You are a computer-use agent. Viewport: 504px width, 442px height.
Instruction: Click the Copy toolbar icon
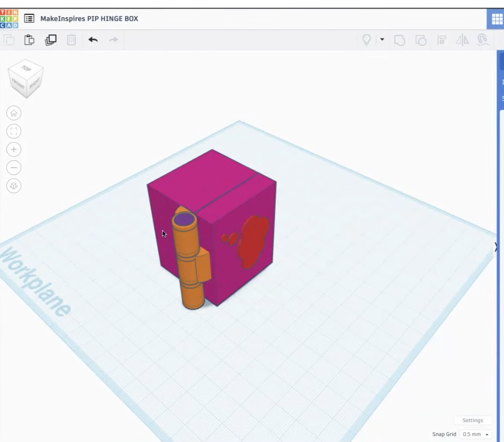click(9, 40)
